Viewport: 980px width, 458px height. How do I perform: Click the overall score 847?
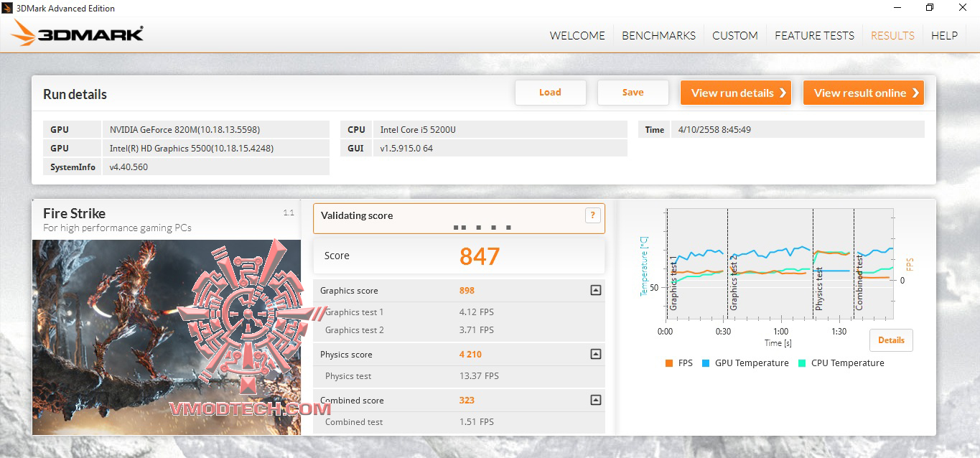tap(480, 256)
